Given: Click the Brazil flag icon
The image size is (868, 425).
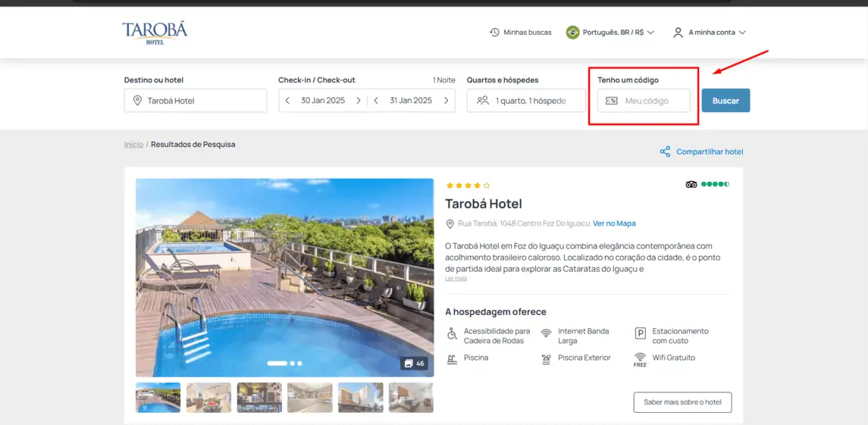Looking at the screenshot, I should [572, 32].
